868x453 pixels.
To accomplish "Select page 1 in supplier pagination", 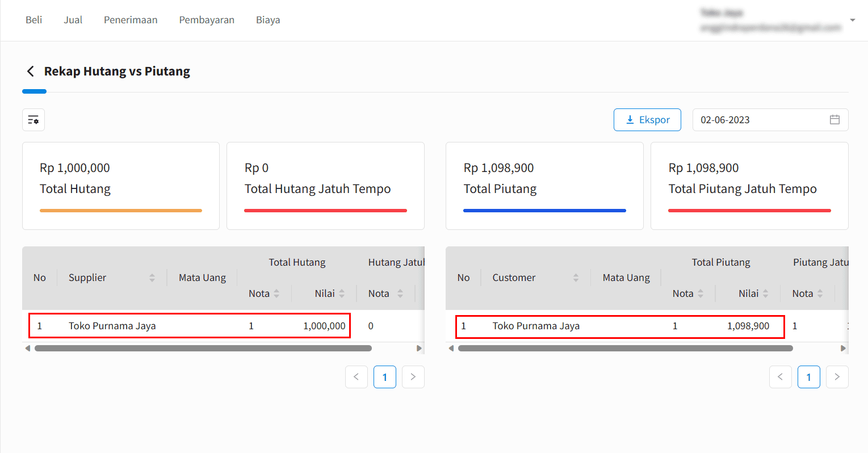I will [x=385, y=377].
